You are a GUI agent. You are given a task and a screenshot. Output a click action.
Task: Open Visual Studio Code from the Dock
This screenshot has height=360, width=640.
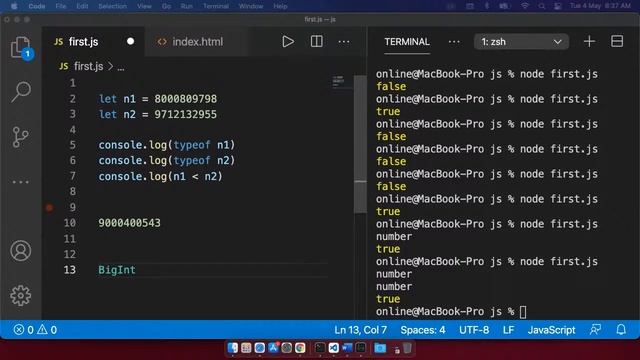(x=333, y=348)
